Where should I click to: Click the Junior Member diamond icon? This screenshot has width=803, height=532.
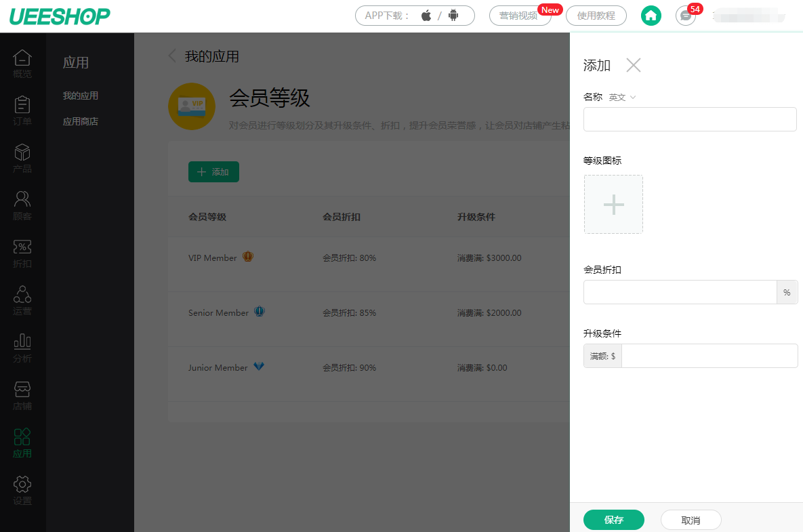259,366
